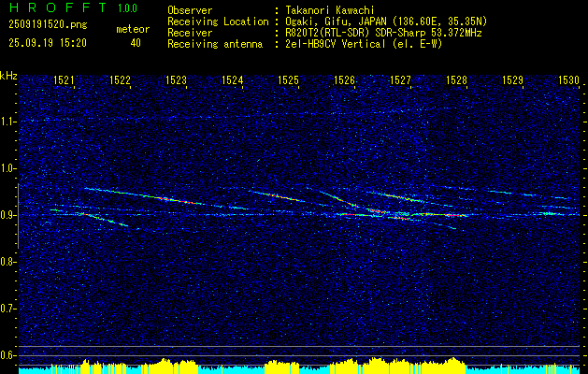This screenshot has width=588, height=374.
Task: Click the 1530 time marker
Action: 569,79
